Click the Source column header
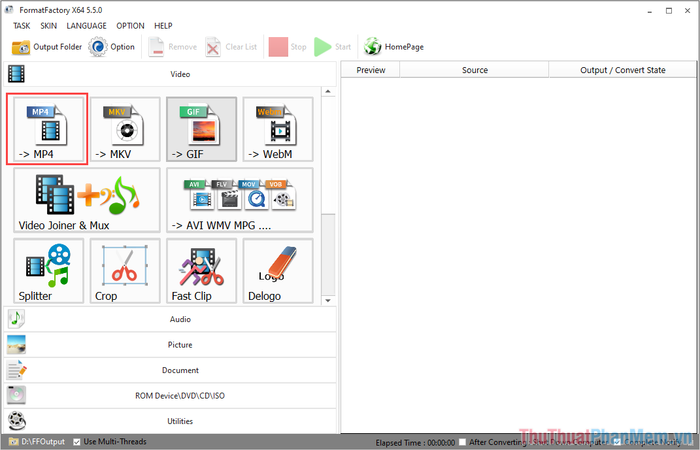This screenshot has width=700, height=450. (475, 70)
